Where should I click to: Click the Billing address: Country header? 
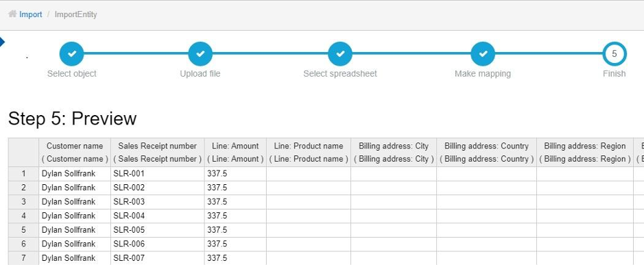pyautogui.click(x=486, y=152)
